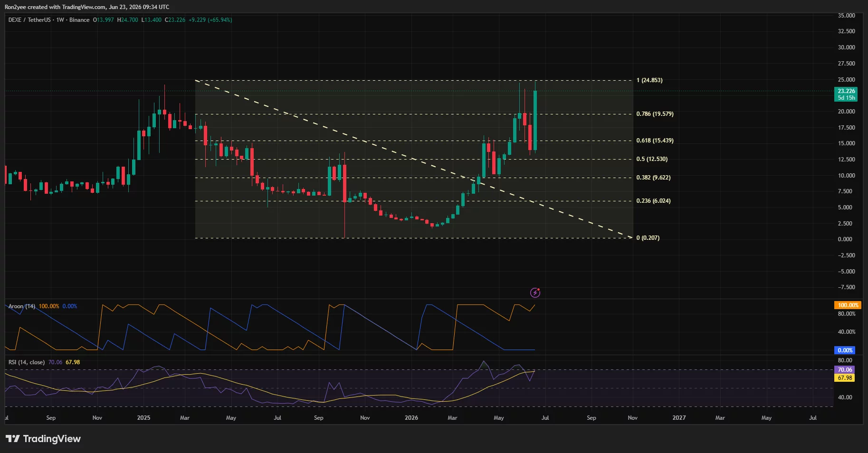Click the 80.00 RSI axis label
868x453 pixels.
tap(845, 360)
